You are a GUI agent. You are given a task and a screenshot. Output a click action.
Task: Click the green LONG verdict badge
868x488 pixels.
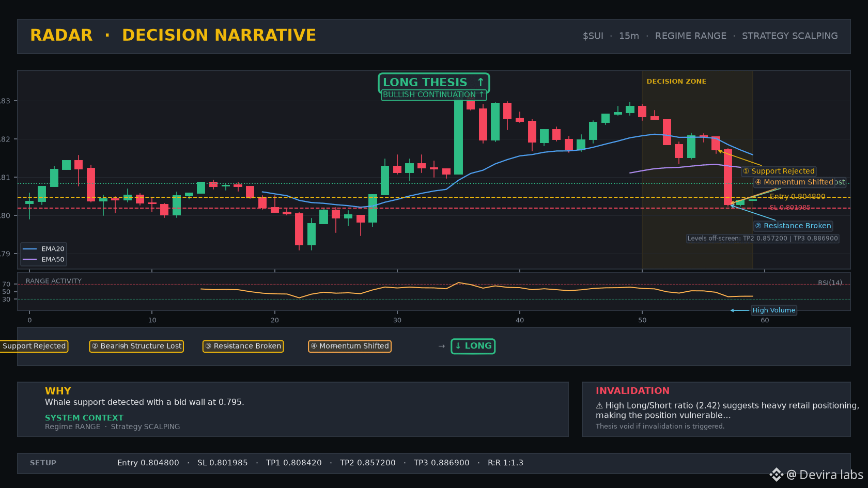tap(473, 346)
